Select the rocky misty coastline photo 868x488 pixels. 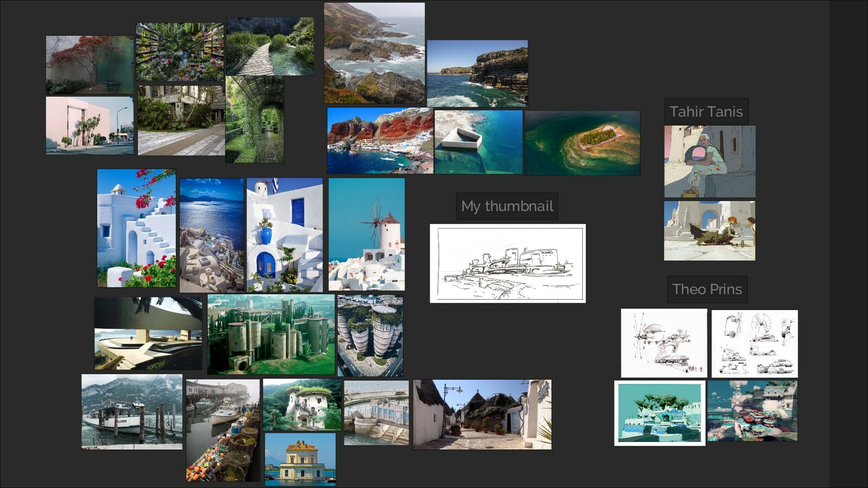coord(374,53)
